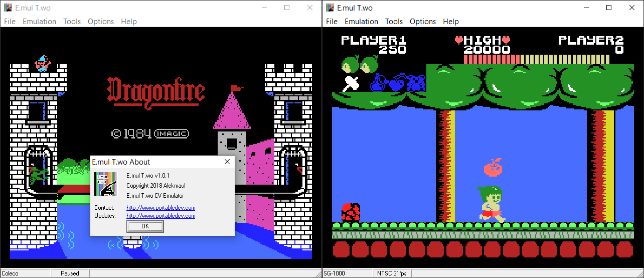Click the 'Copyright 2018 Alekmaul' text
Screen dimensions: 644x278
tap(156, 186)
